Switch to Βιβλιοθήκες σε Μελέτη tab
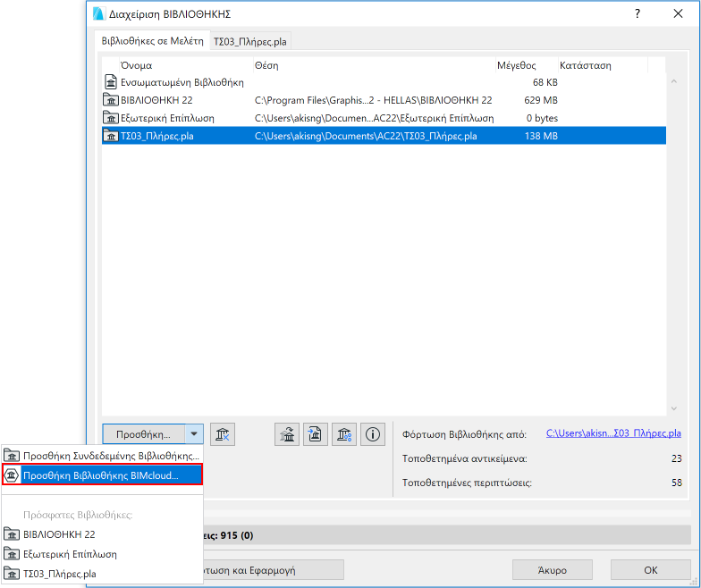 coord(152,41)
